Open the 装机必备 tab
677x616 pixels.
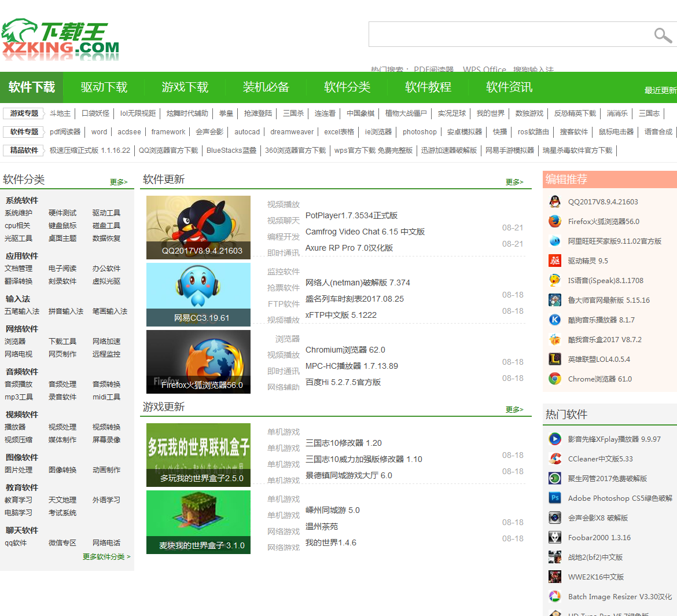click(x=266, y=87)
